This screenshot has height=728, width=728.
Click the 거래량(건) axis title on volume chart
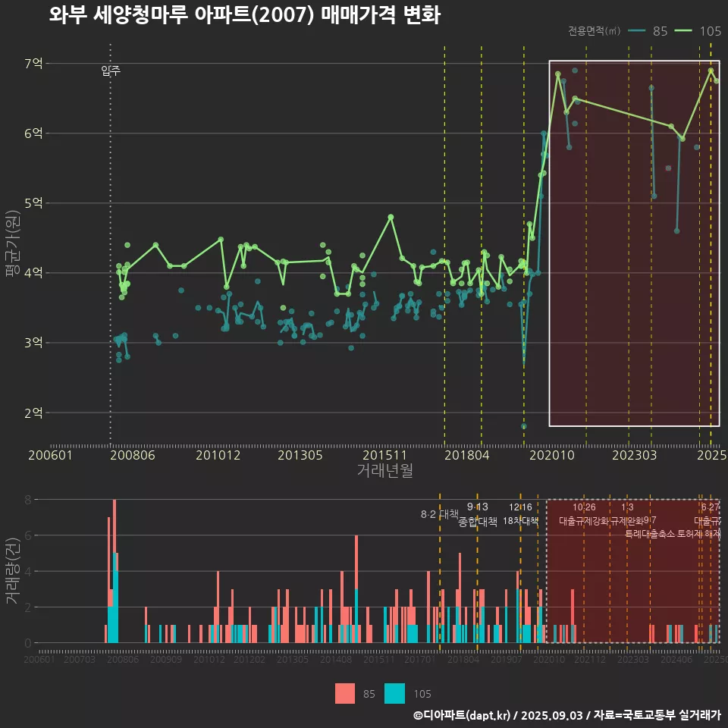(x=12, y=569)
